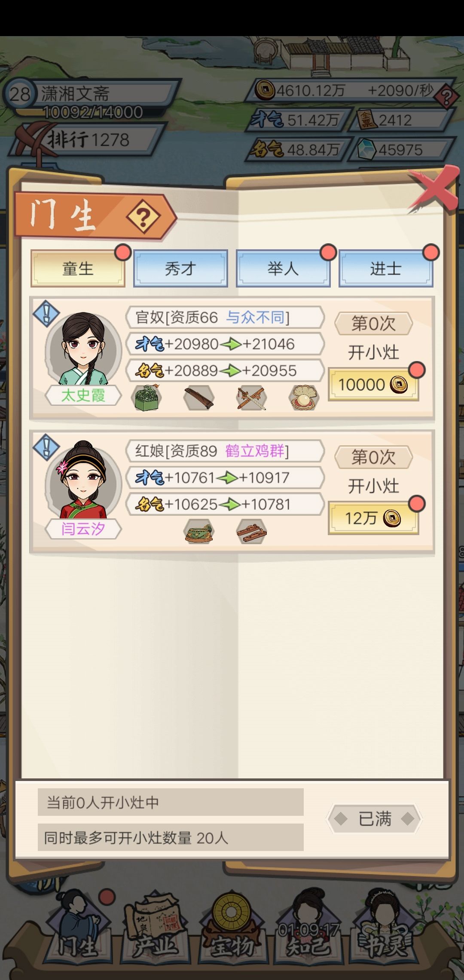Switch to the 举人 tab
Image resolution: width=464 pixels, height=980 pixels.
tap(283, 269)
